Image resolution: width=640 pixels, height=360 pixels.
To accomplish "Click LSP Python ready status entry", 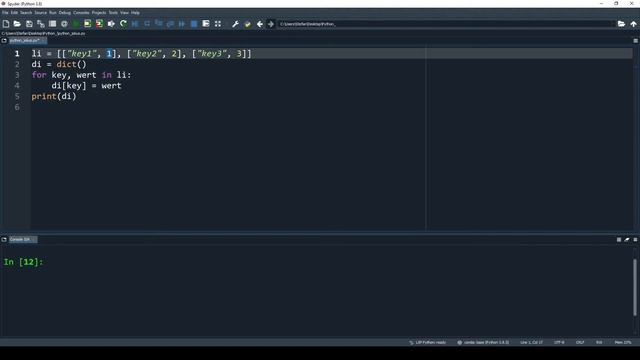I will tap(427, 342).
